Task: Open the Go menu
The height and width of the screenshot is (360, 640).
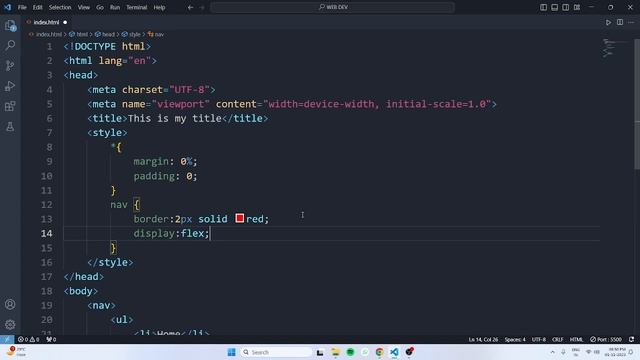Action: click(100, 7)
